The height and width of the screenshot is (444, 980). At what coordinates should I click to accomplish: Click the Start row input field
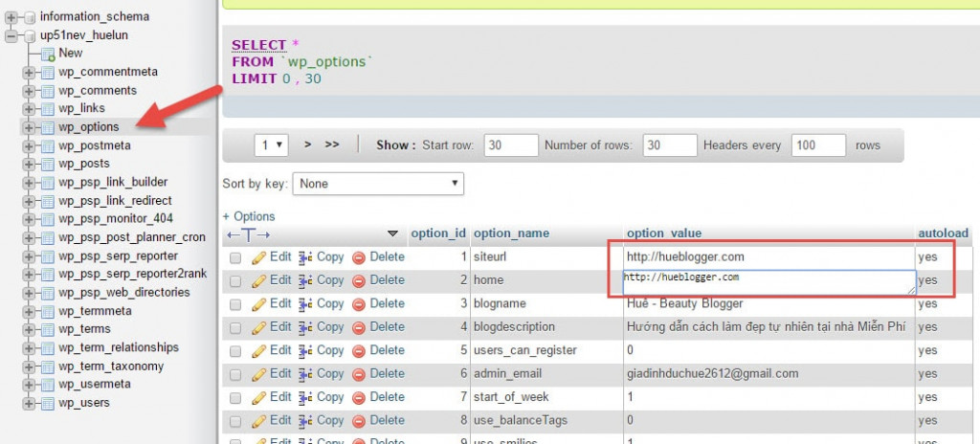coord(511,145)
